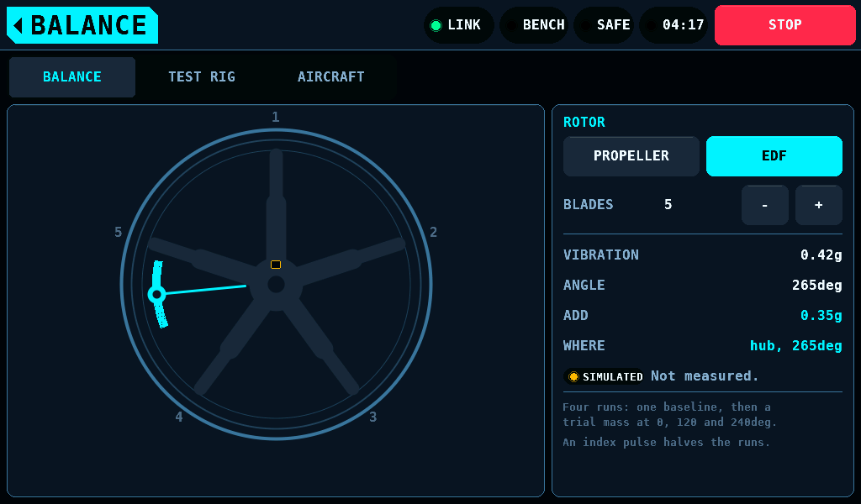Click the blades count value 5

[x=668, y=205]
